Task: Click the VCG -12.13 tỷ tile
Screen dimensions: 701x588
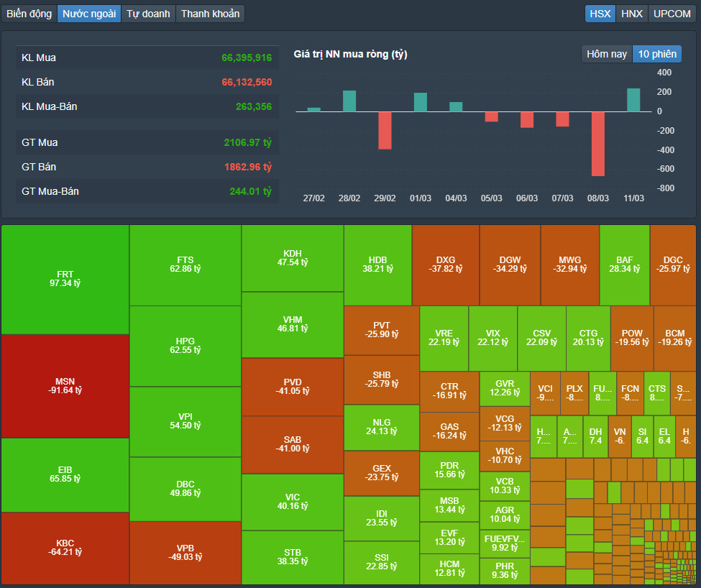Action: click(505, 423)
